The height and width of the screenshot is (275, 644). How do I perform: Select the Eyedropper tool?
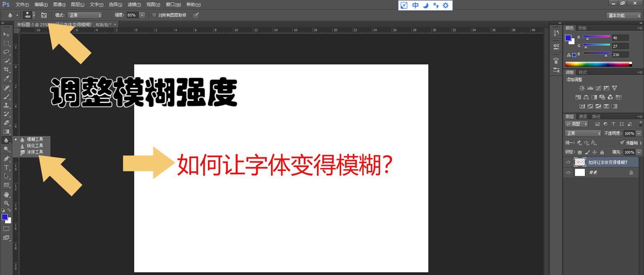click(x=6, y=78)
